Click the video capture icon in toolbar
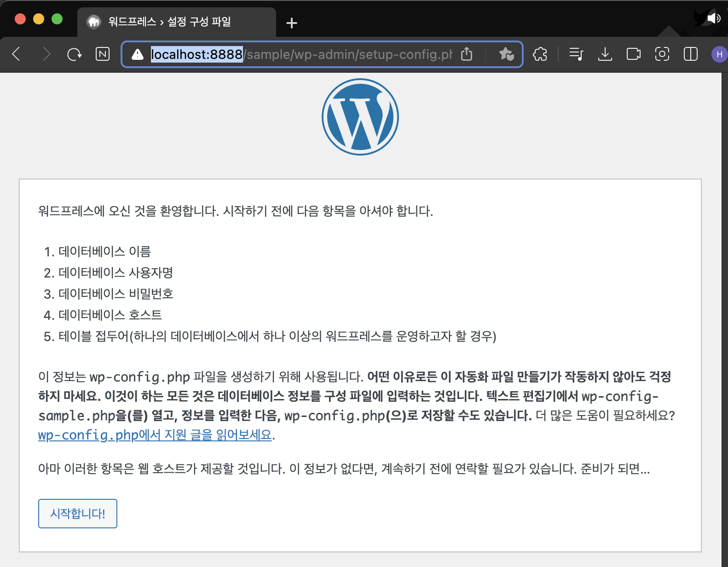Viewport: 728px width, 567px height. tap(634, 54)
